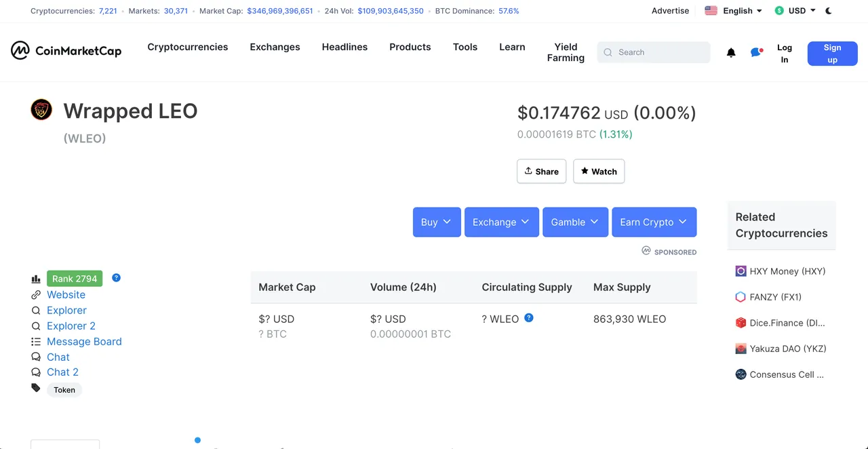
Task: Focus the Search input field
Action: (654, 52)
